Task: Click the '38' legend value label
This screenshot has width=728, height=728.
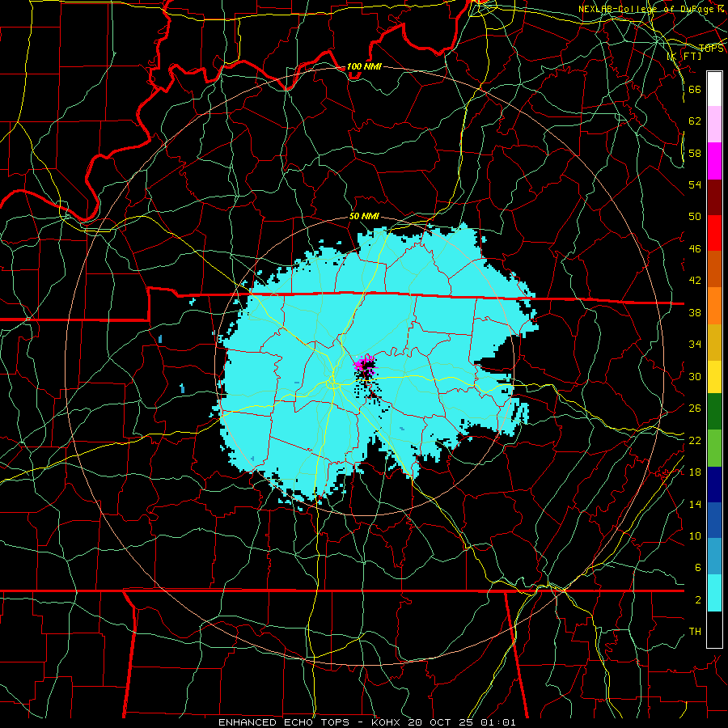Action: coord(695,312)
